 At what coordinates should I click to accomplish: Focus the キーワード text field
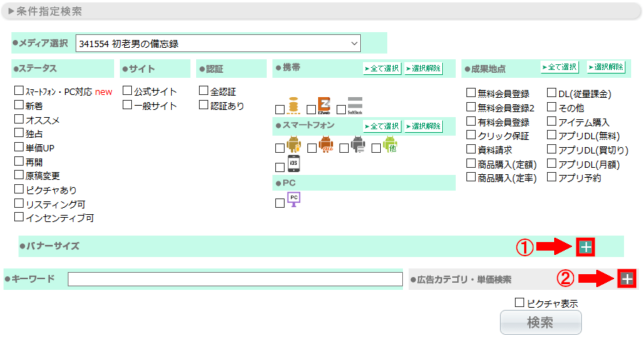235,279
